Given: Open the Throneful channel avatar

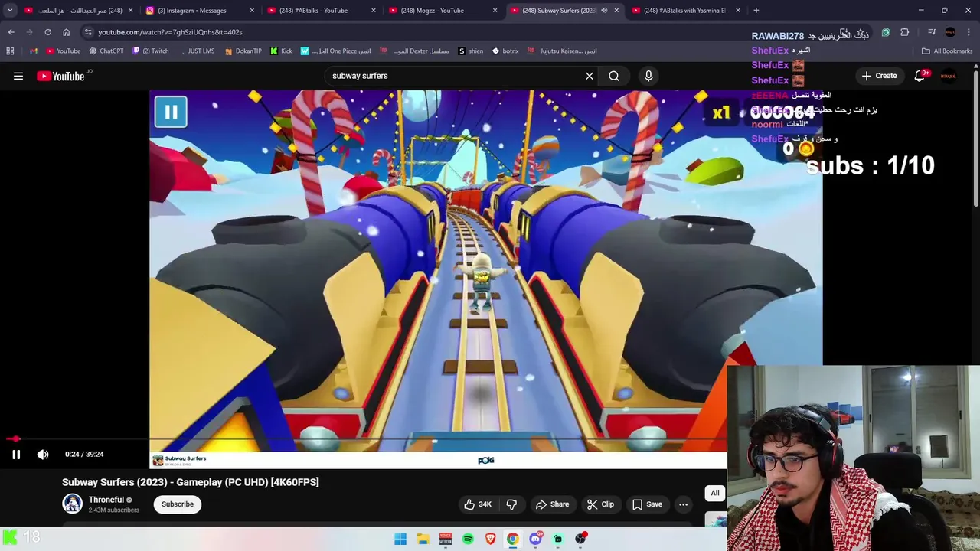Looking at the screenshot, I should [x=72, y=504].
